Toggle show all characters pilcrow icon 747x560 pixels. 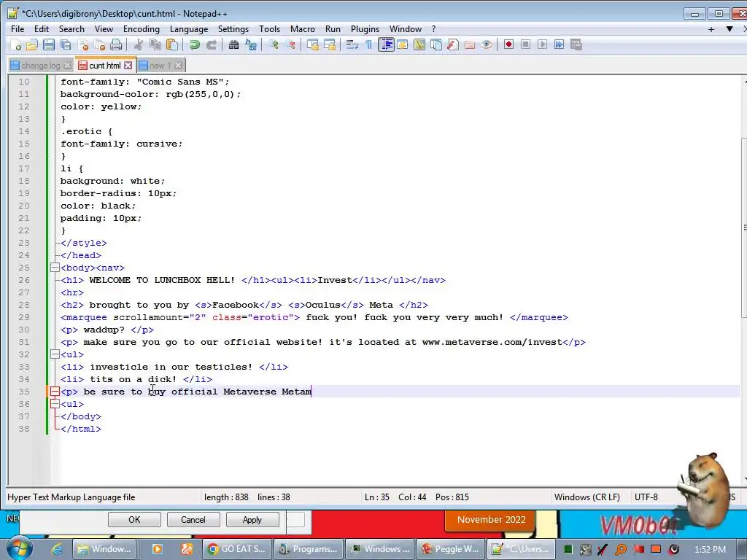coord(368,44)
